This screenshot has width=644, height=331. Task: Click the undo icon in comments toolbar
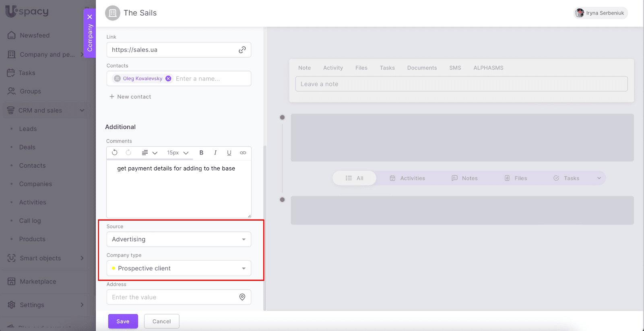point(115,153)
